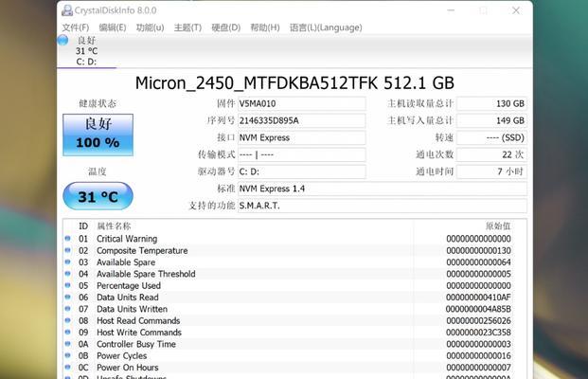Click the CrystalDiskInfo title bar app icon
Image resolution: width=588 pixels, height=379 pixels.
[67, 10]
